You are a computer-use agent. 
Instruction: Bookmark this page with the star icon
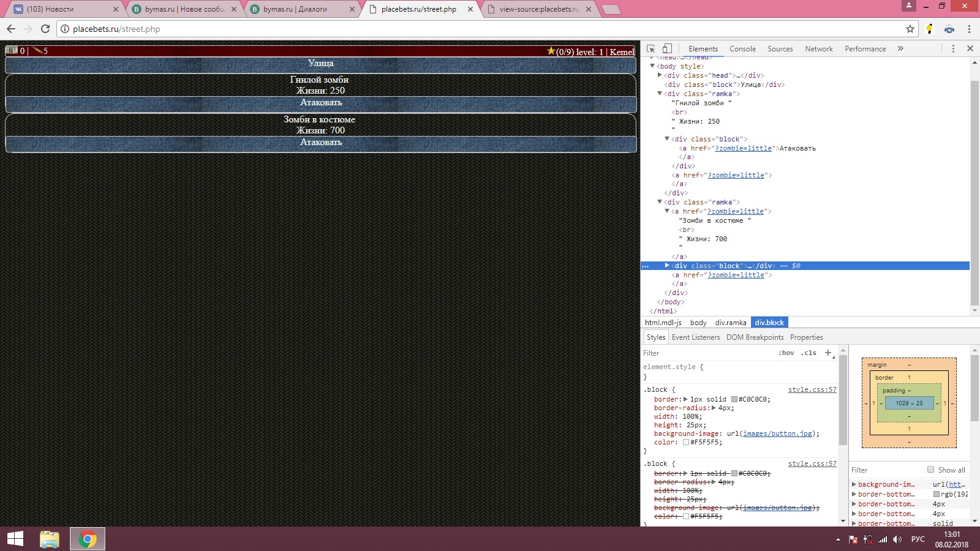tap(910, 29)
